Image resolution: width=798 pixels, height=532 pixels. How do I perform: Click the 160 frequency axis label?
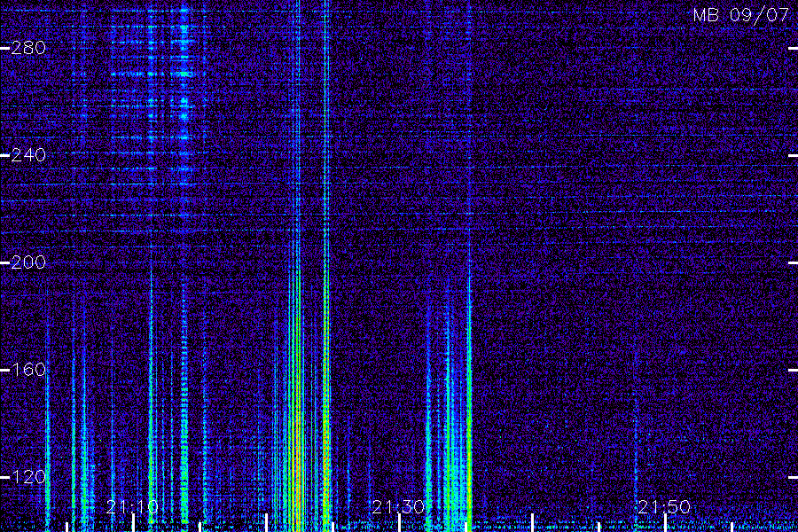point(28,370)
